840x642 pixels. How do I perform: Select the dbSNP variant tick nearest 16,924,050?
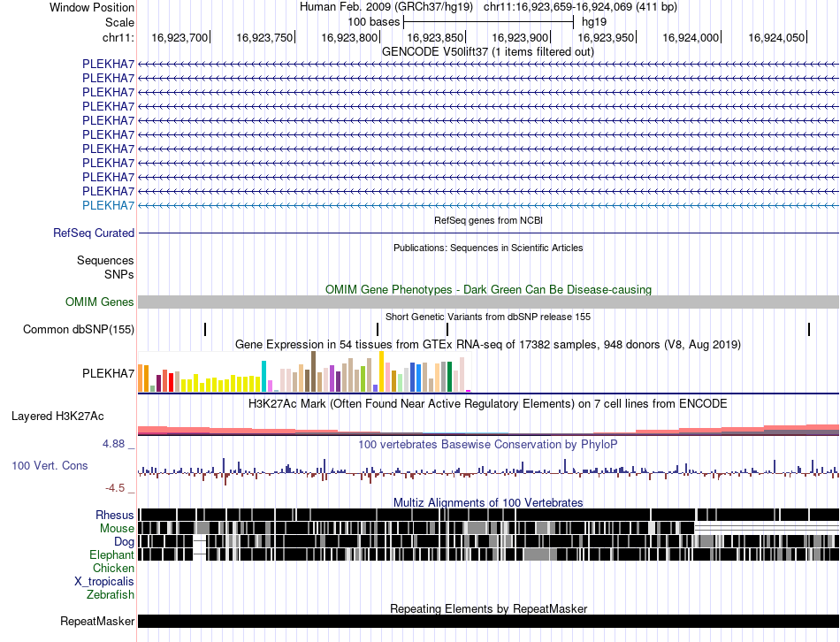[809, 329]
